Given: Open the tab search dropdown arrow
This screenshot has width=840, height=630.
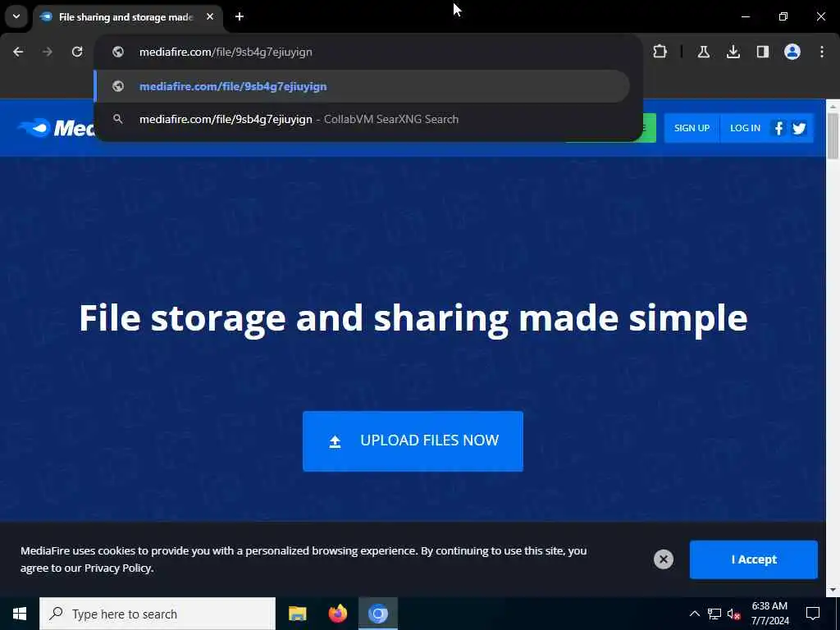Looking at the screenshot, I should [16, 16].
